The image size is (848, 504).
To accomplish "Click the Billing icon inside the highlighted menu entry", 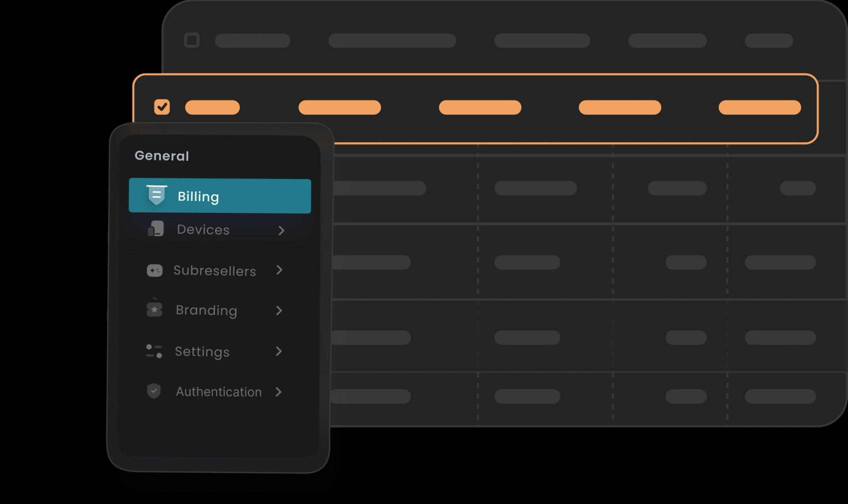I will click(156, 195).
